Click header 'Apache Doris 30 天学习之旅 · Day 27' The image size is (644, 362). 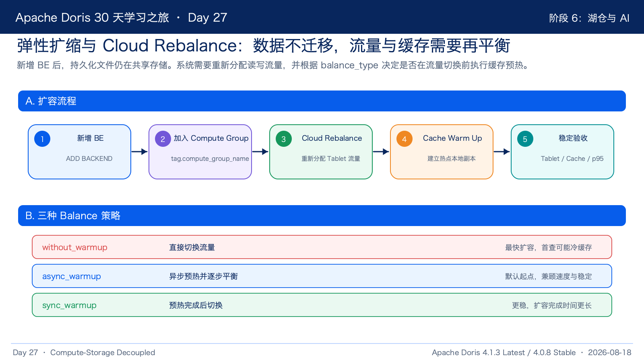[x=121, y=17]
